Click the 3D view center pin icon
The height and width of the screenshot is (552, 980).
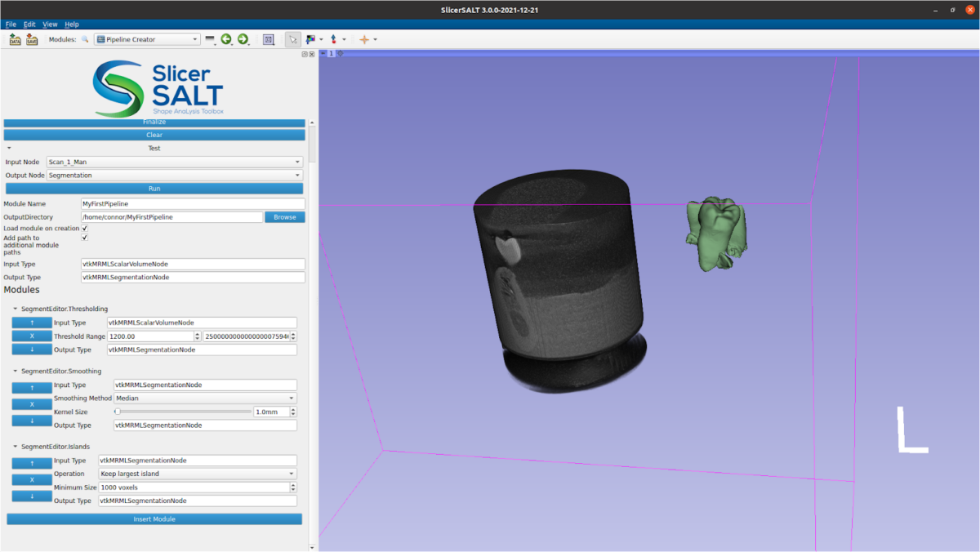click(x=341, y=53)
